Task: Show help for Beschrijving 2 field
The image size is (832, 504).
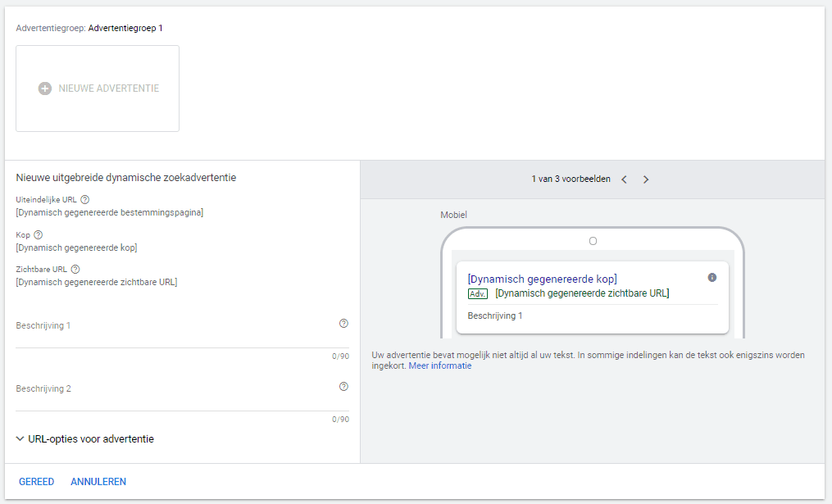Action: (343, 387)
